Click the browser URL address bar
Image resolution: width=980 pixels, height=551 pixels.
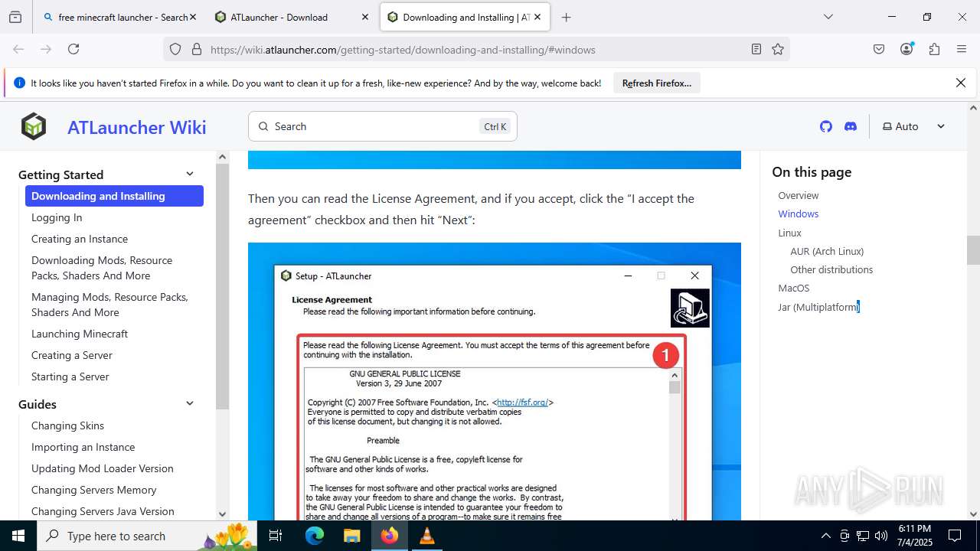(x=475, y=49)
